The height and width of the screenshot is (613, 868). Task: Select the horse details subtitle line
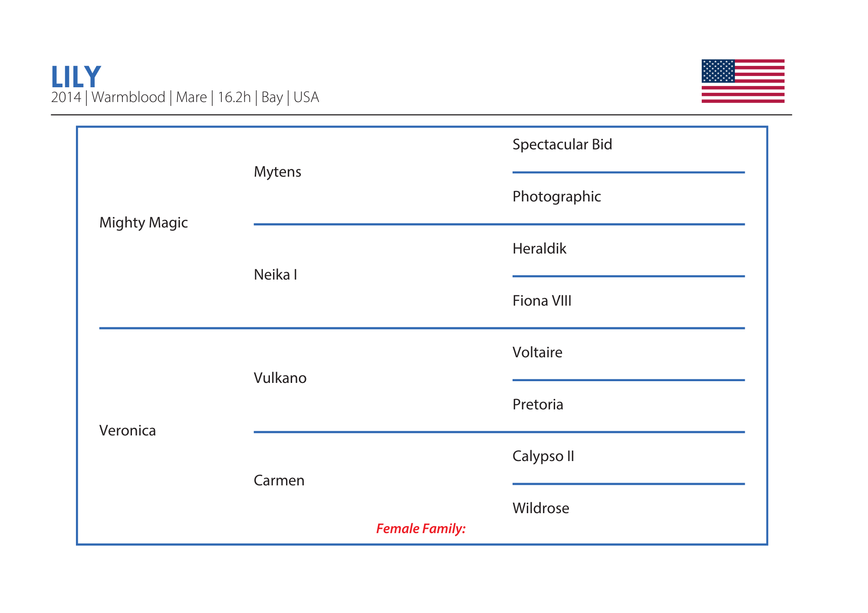pos(185,97)
